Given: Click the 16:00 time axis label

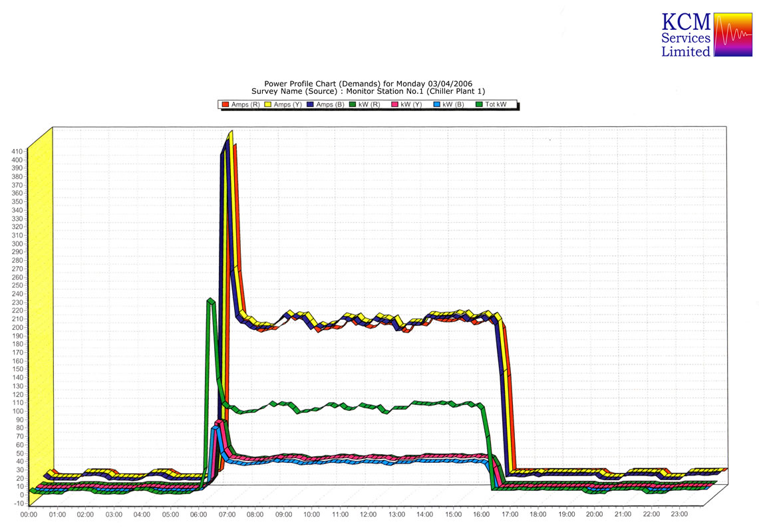Looking at the screenshot, I should pos(482,515).
